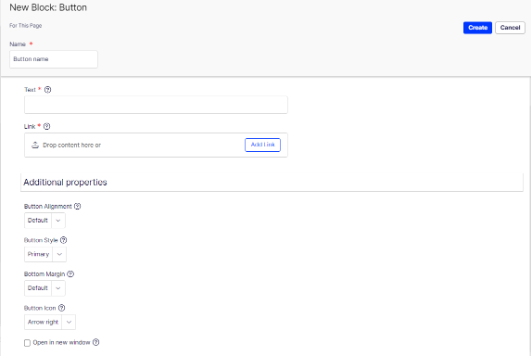
Task: Show help for Button Icon
Action: [x=61, y=308]
